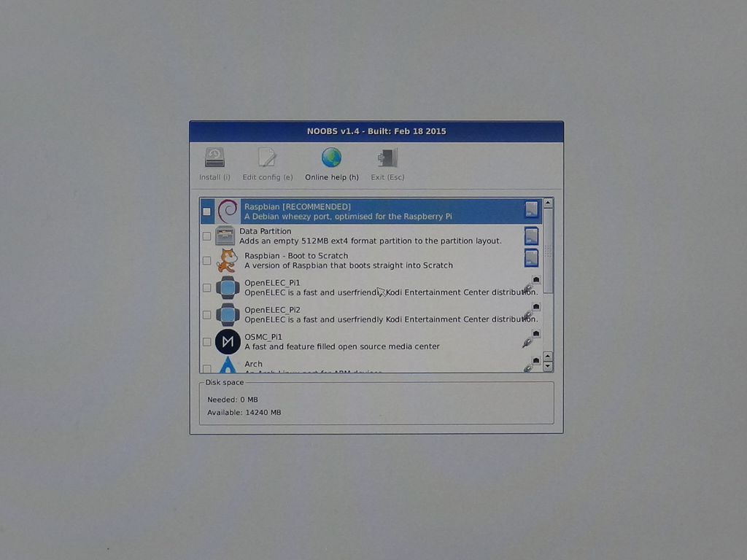The image size is (747, 560).
Task: Click the Scratch cat icon
Action: [228, 260]
